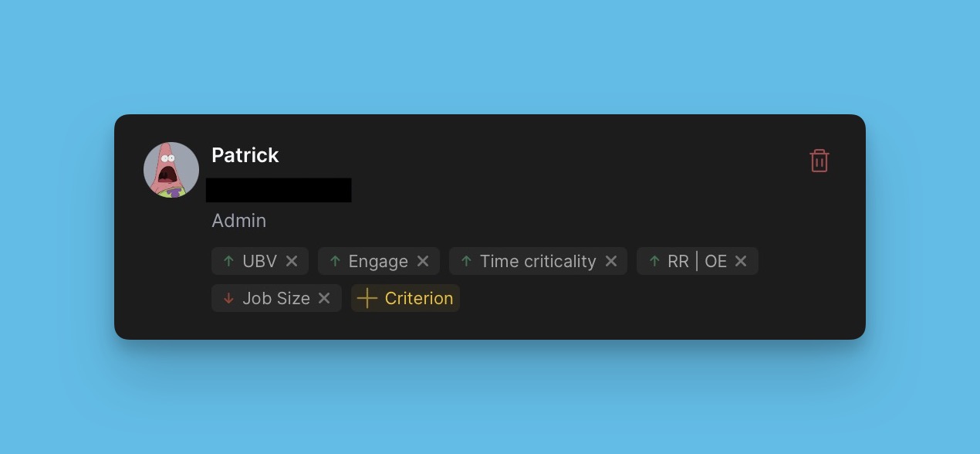Click Patrick's avatar picture
The image size is (980, 454).
pyautogui.click(x=171, y=170)
